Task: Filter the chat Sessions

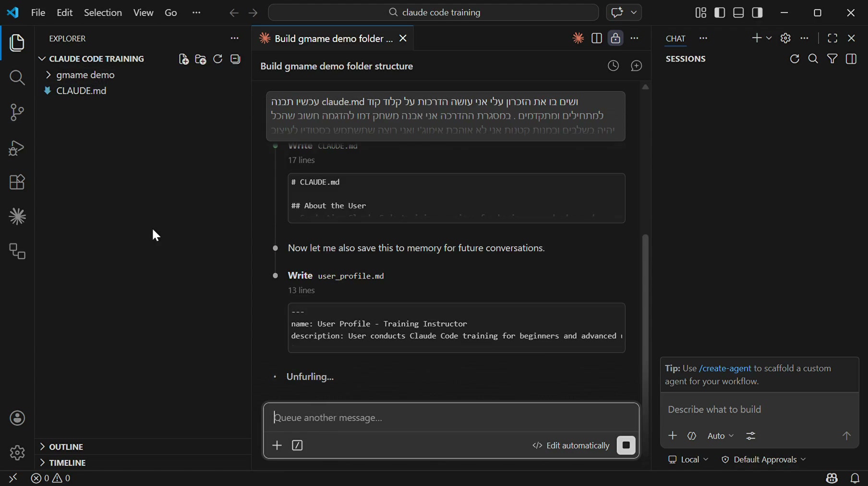Action: point(832,59)
